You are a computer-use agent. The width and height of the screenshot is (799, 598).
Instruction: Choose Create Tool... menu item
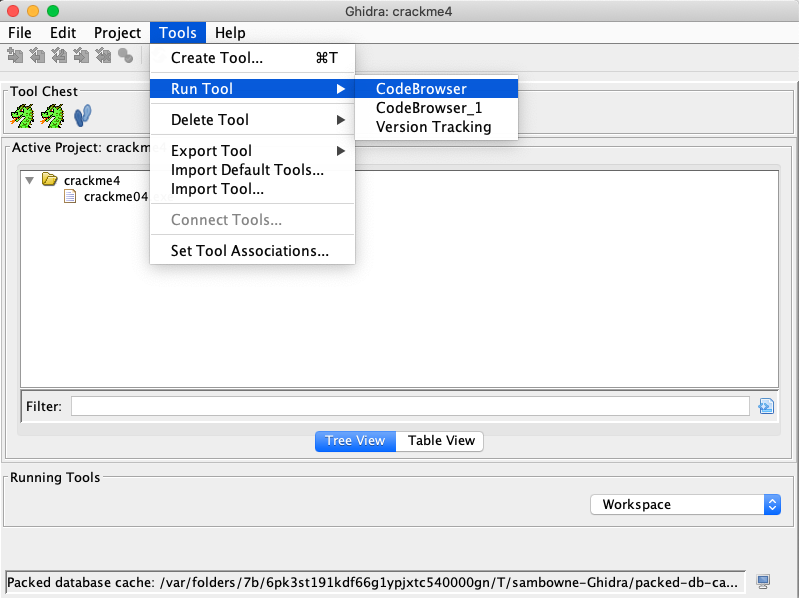tap(252, 58)
